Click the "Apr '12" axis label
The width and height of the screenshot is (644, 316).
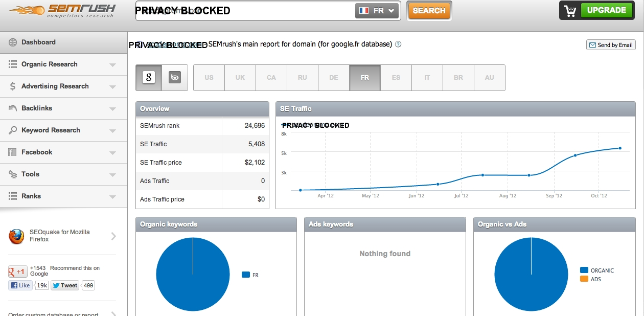point(326,196)
